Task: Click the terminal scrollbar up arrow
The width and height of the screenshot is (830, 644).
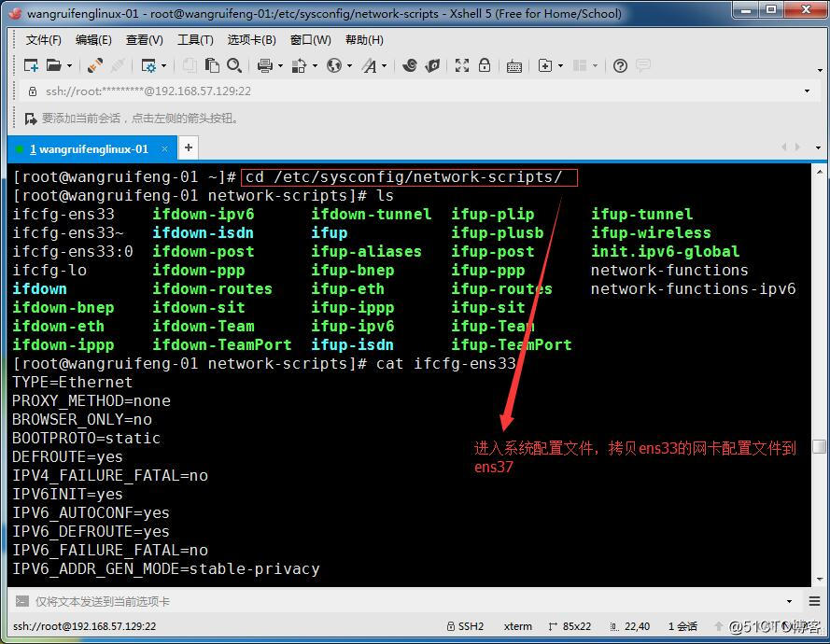Action: [x=820, y=172]
